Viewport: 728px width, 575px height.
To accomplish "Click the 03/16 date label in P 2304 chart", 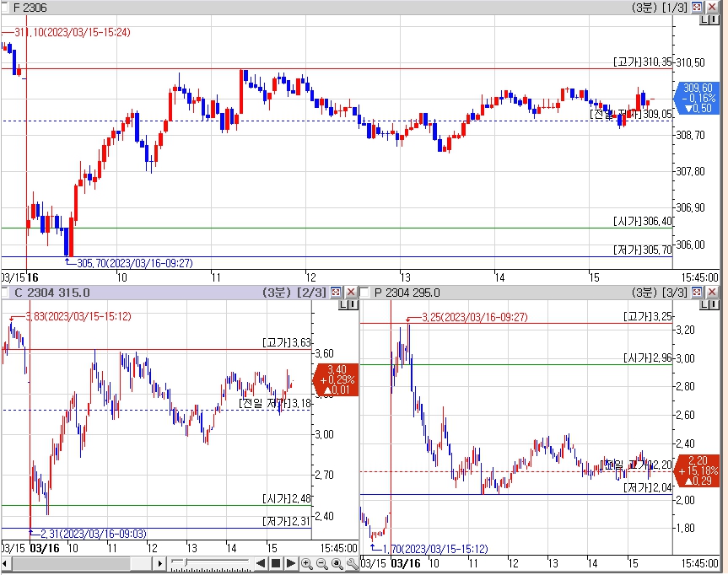I will [x=405, y=563].
